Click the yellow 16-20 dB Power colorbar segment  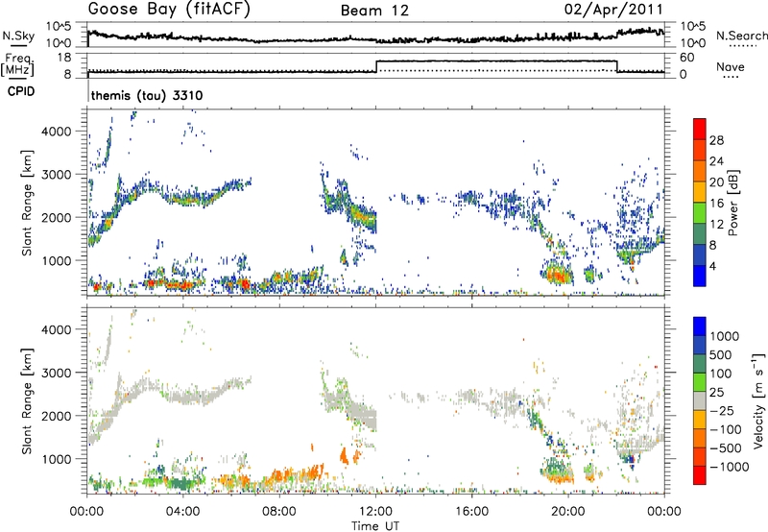click(700, 191)
